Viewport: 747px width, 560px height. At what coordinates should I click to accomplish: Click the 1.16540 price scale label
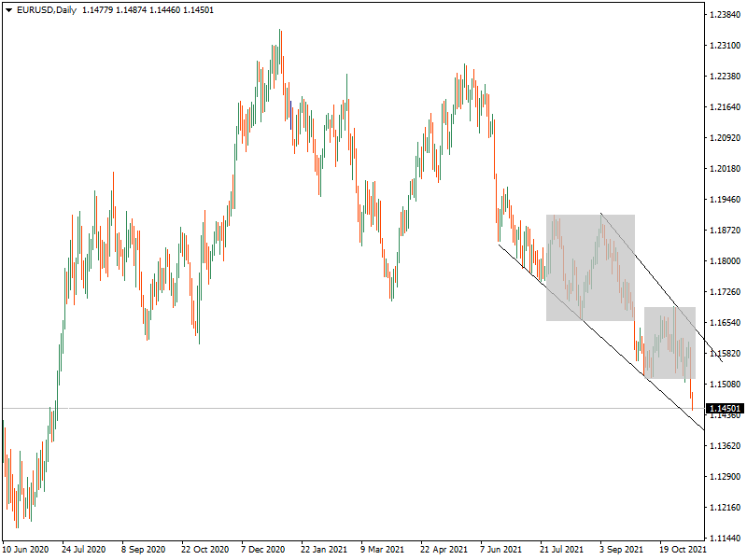pos(726,322)
